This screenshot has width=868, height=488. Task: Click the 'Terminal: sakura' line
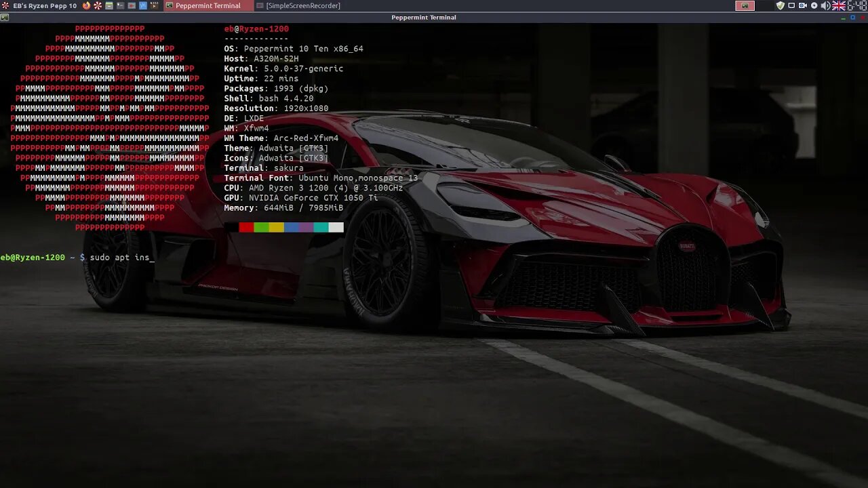(x=264, y=168)
